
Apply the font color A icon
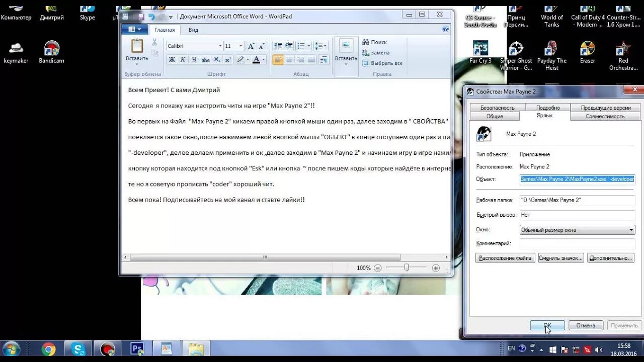tap(256, 59)
